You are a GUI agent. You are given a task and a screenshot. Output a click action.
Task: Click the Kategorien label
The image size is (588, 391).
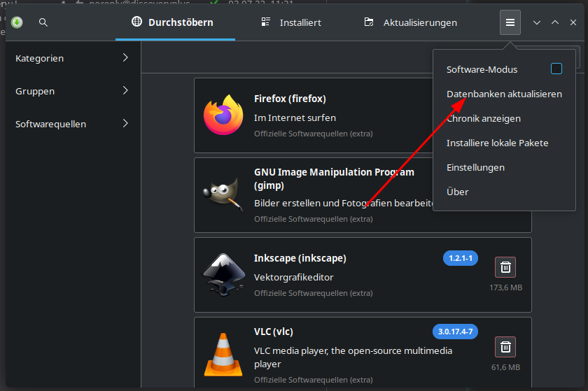click(x=39, y=59)
